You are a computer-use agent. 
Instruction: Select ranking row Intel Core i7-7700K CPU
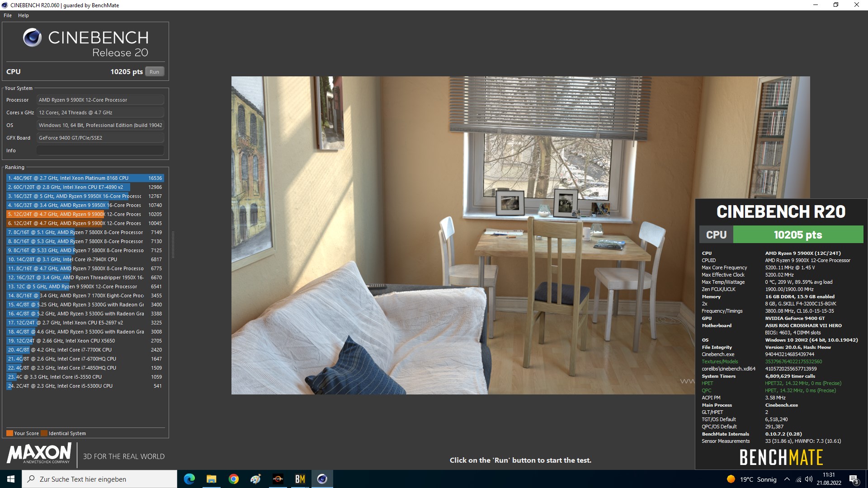(85, 350)
